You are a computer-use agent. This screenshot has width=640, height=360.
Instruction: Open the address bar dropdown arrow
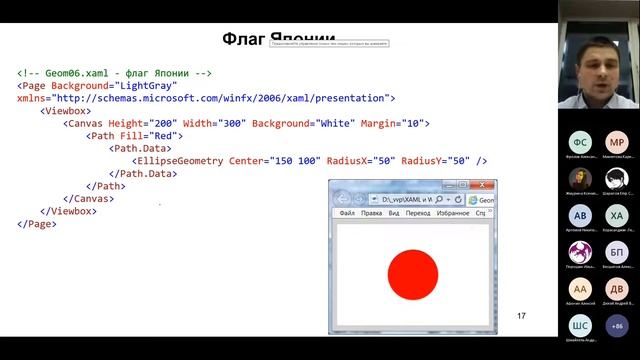tap(448, 200)
